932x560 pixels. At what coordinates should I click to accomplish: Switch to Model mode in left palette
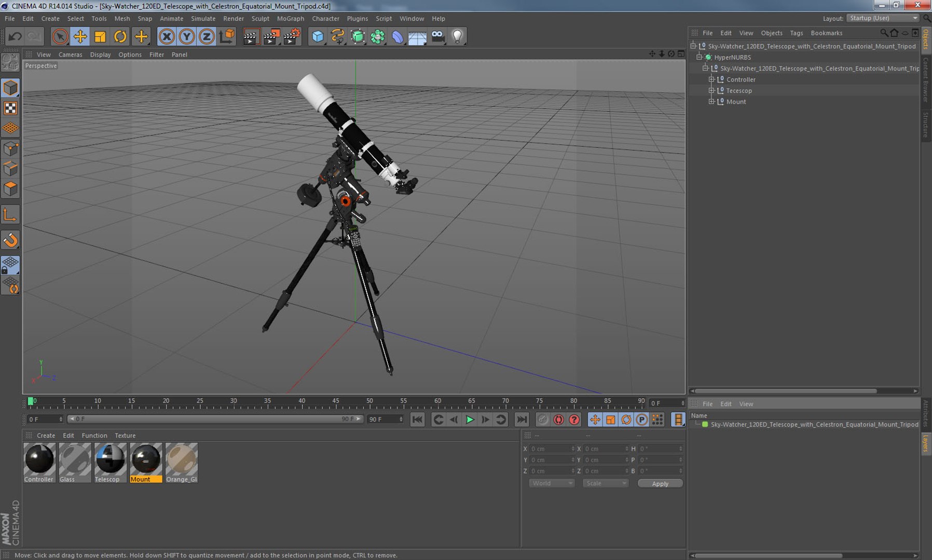(x=10, y=88)
